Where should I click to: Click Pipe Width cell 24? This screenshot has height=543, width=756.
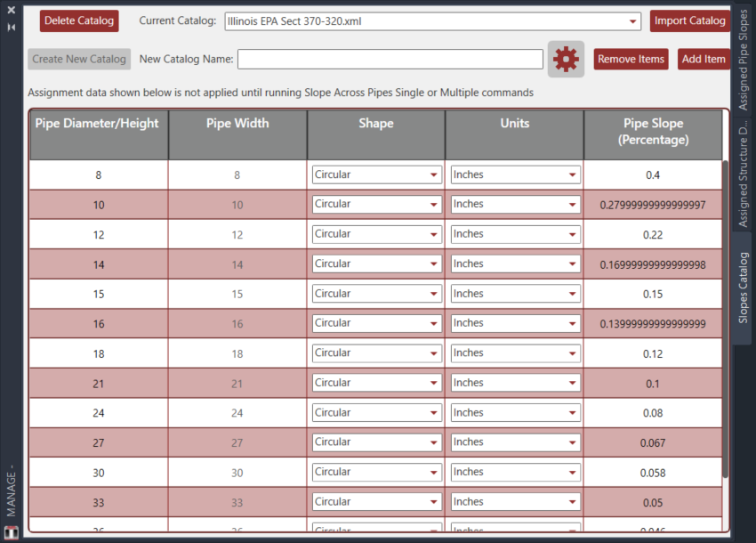237,414
